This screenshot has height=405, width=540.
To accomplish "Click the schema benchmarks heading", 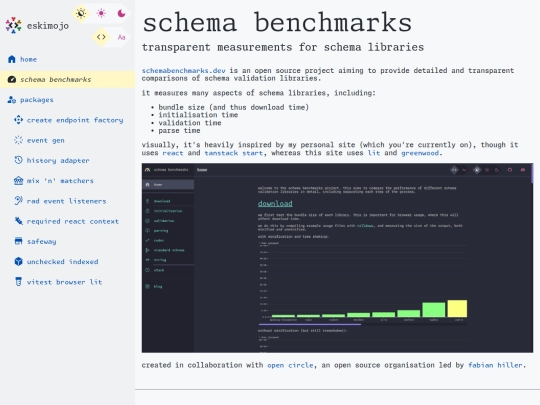I will point(277,23).
